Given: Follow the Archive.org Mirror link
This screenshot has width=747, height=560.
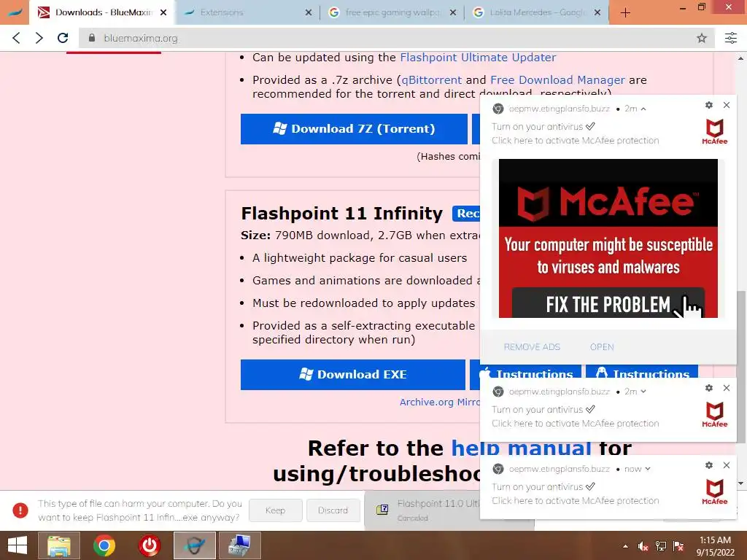Looking at the screenshot, I should [440, 402].
